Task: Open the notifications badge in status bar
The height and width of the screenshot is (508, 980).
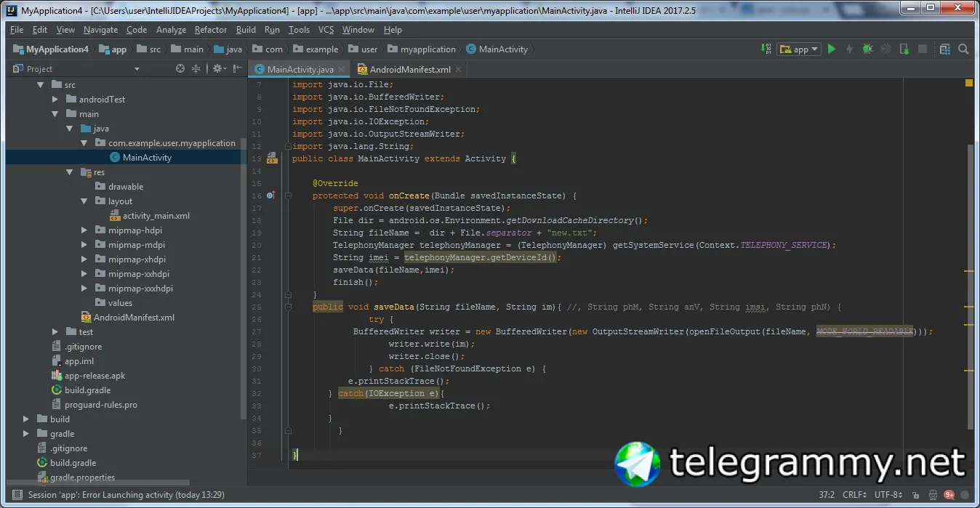Action: (x=949, y=495)
